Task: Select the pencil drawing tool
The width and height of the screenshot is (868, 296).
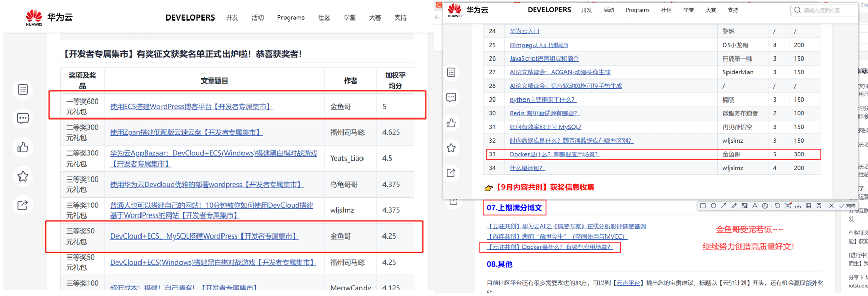Action: [x=734, y=206]
